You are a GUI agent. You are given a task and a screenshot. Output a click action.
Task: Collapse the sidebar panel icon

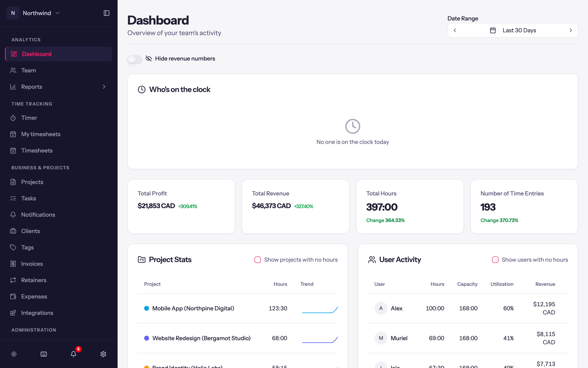[106, 13]
